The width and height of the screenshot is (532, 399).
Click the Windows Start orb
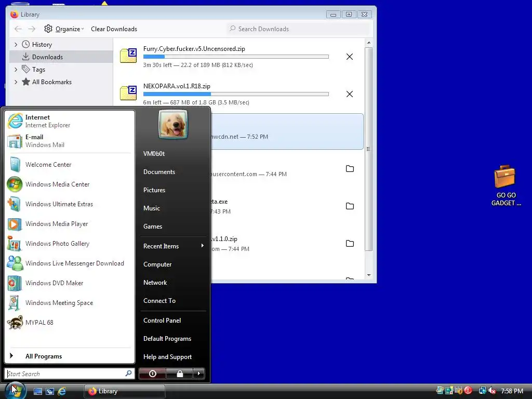point(15,391)
